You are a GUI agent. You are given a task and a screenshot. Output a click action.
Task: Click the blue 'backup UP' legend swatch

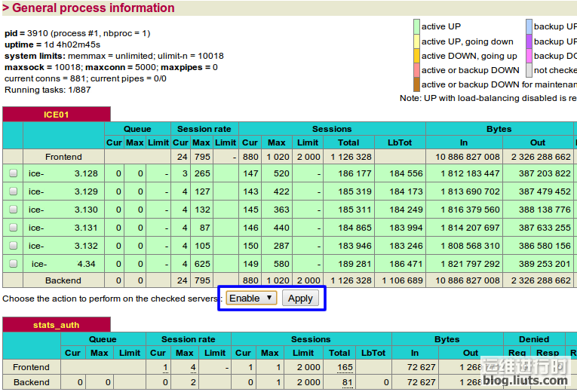[529, 26]
